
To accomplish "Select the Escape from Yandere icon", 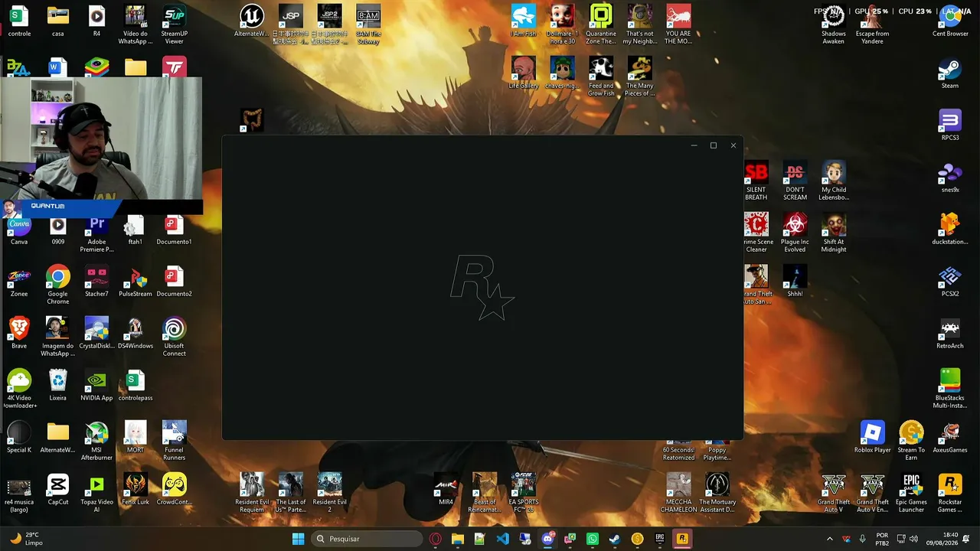I will click(x=873, y=25).
